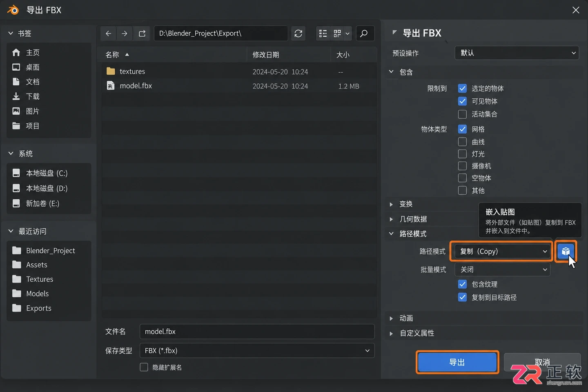
Task: Uncheck 可见物体 checkbox
Action: click(x=462, y=101)
